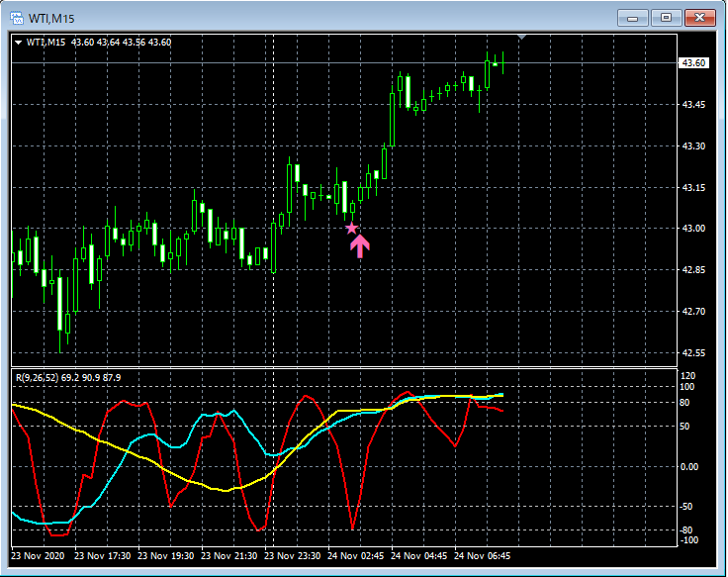Click the chart window icon in title bar
The width and height of the screenshot is (728, 577).
(18, 17)
